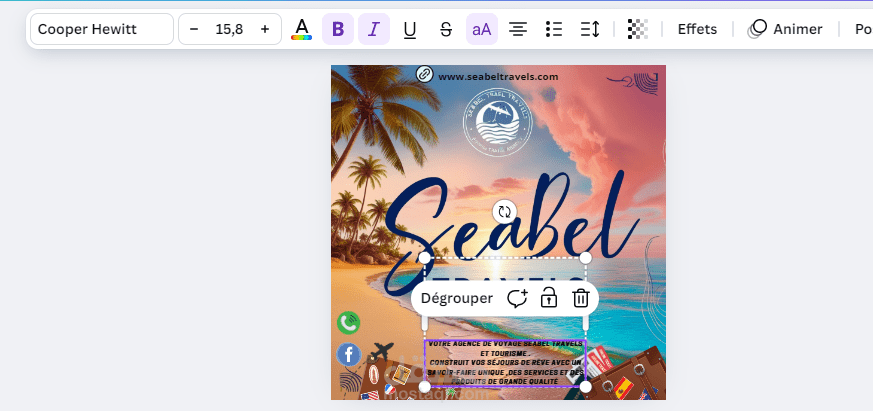Click the top-right selection handle
The height and width of the screenshot is (411, 873).
pyautogui.click(x=585, y=258)
